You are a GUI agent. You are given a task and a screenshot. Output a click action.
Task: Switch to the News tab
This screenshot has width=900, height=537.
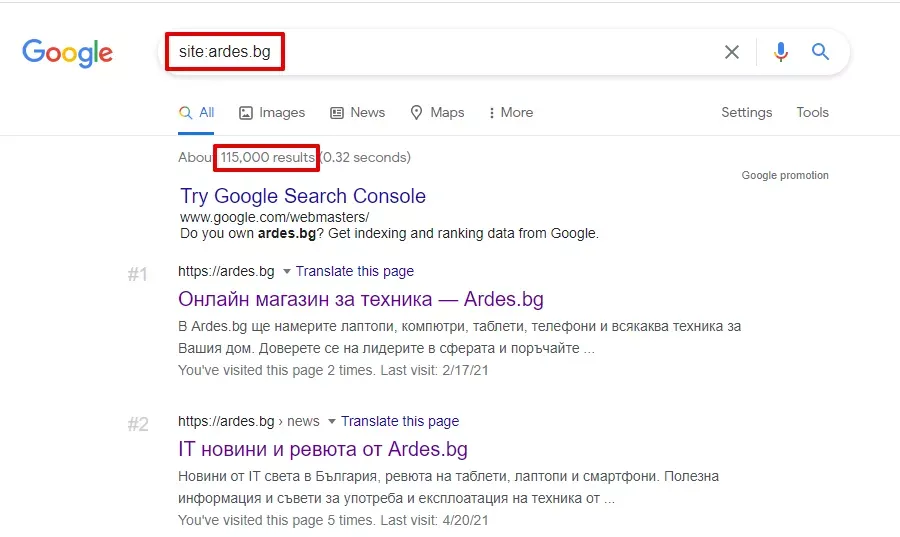(358, 112)
